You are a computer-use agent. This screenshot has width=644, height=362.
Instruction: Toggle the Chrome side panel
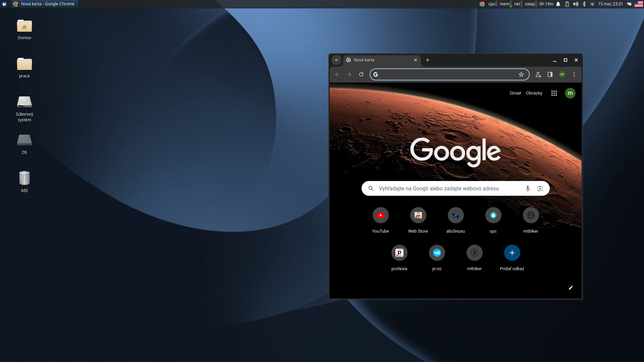click(550, 74)
